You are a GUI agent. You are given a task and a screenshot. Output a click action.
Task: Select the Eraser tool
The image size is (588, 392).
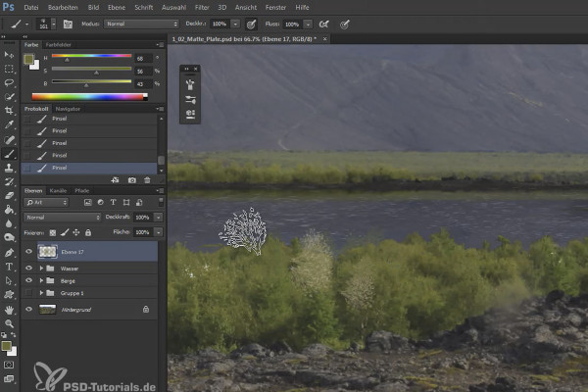[x=9, y=195]
